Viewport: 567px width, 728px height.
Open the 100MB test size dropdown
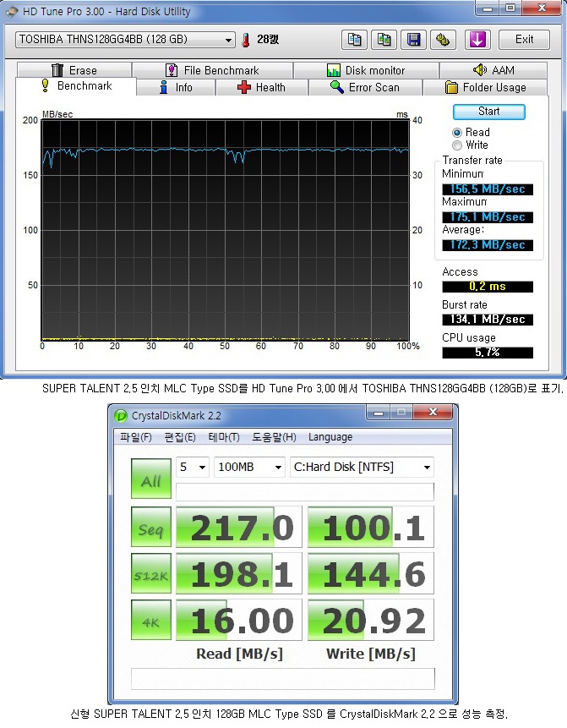click(248, 467)
